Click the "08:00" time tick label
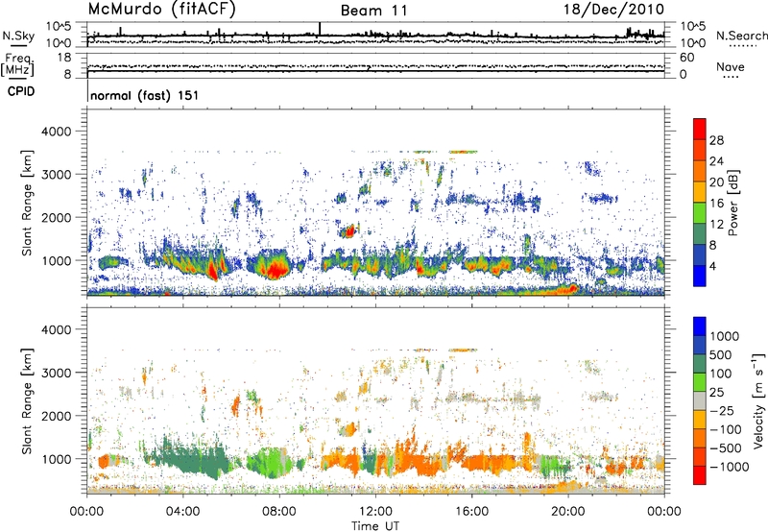The width and height of the screenshot is (768, 532). pyautogui.click(x=279, y=512)
